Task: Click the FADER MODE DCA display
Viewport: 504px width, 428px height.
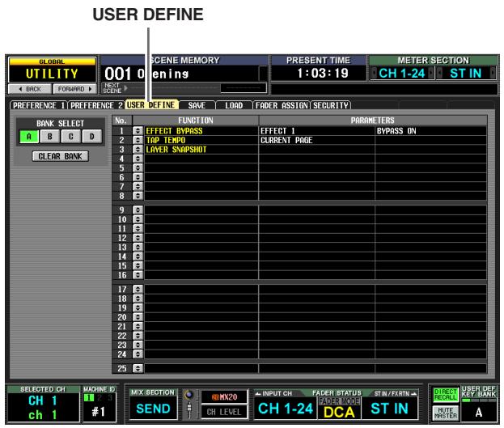Action: tap(339, 409)
